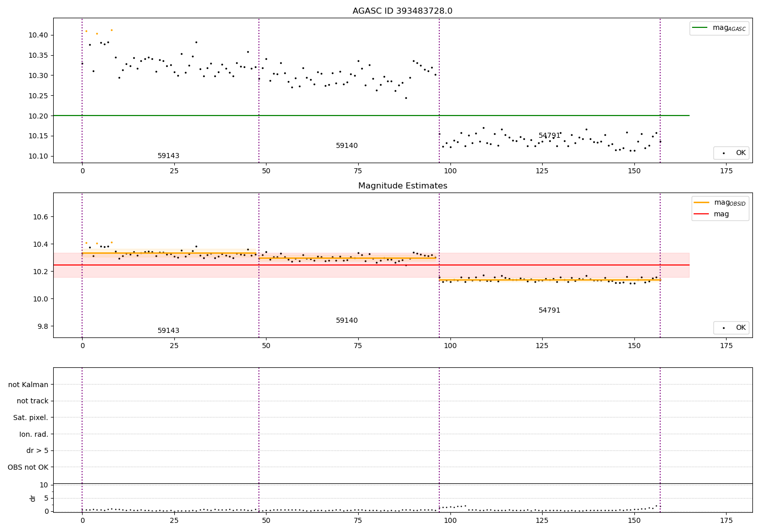760x532 pixels.
Task: Click the '10.35' y-tick in top plot
Action: pos(39,55)
